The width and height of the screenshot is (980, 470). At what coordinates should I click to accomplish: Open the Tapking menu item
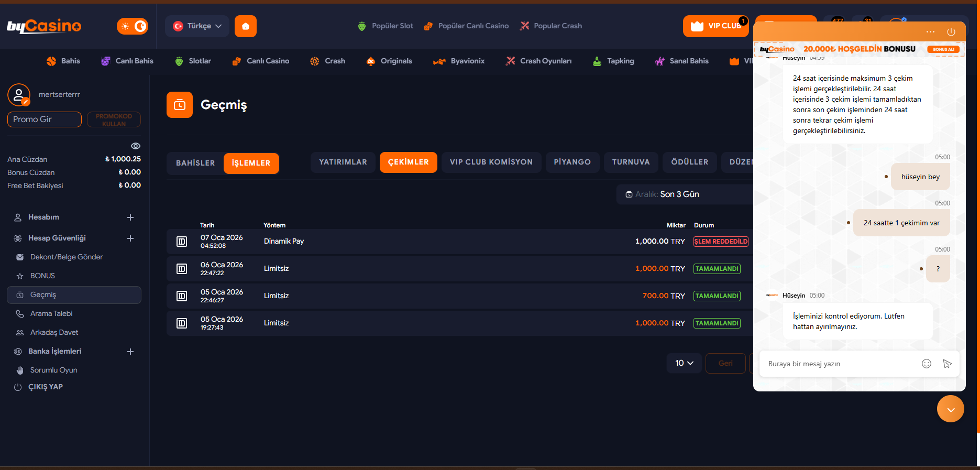point(613,61)
